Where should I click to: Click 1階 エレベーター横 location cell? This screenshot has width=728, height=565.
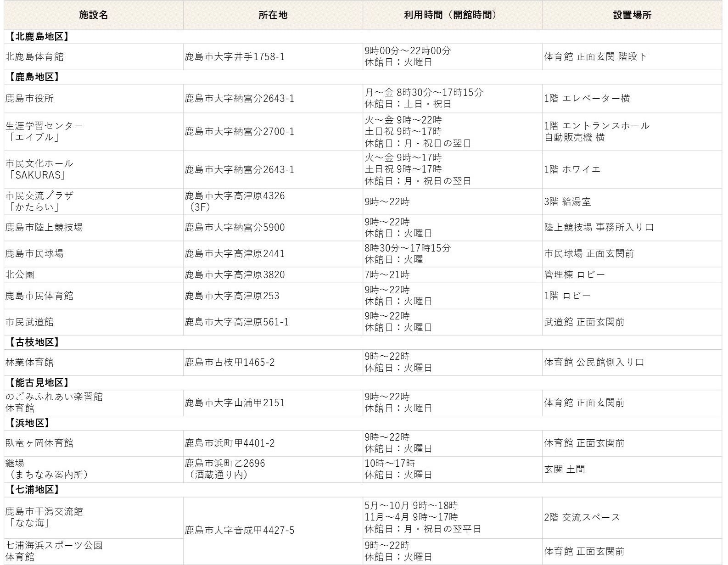pos(587,98)
